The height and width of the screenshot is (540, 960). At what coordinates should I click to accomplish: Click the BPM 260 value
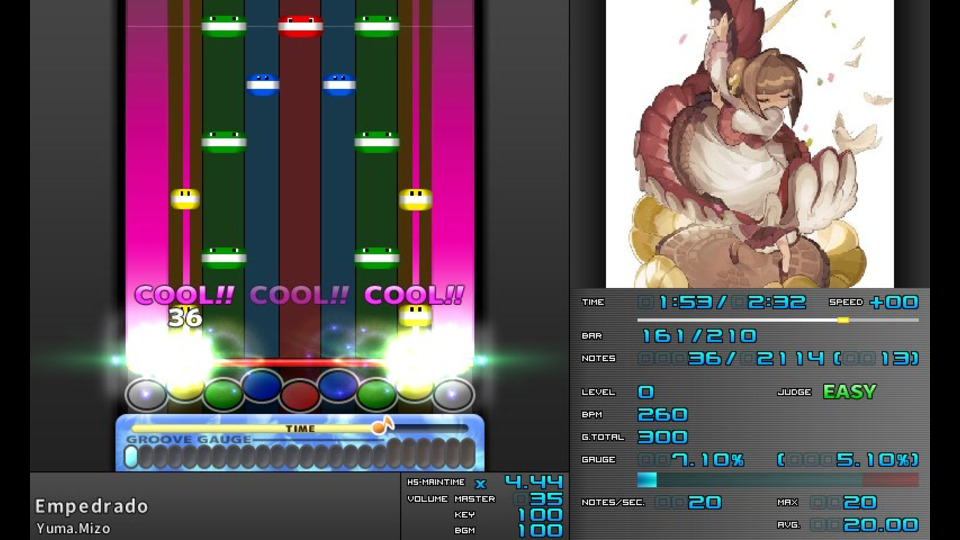[x=662, y=414]
